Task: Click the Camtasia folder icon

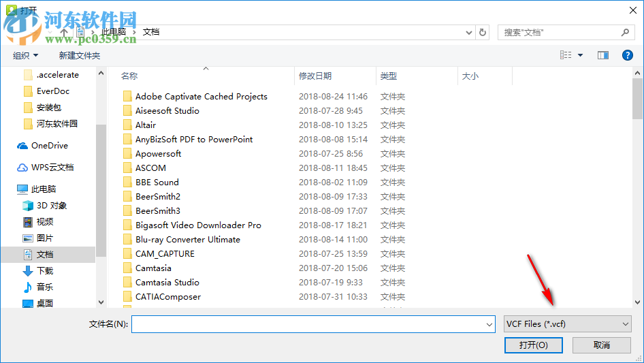Action: click(x=127, y=268)
